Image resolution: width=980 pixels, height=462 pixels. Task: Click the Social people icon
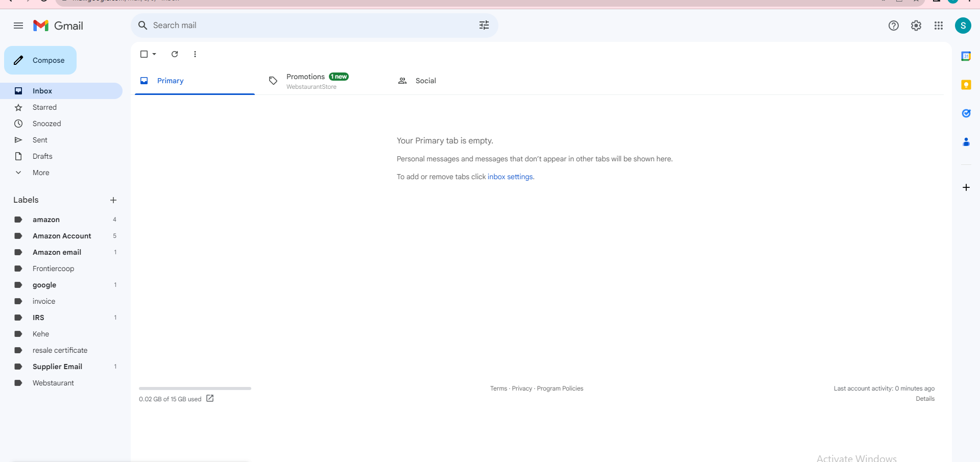pyautogui.click(x=402, y=81)
